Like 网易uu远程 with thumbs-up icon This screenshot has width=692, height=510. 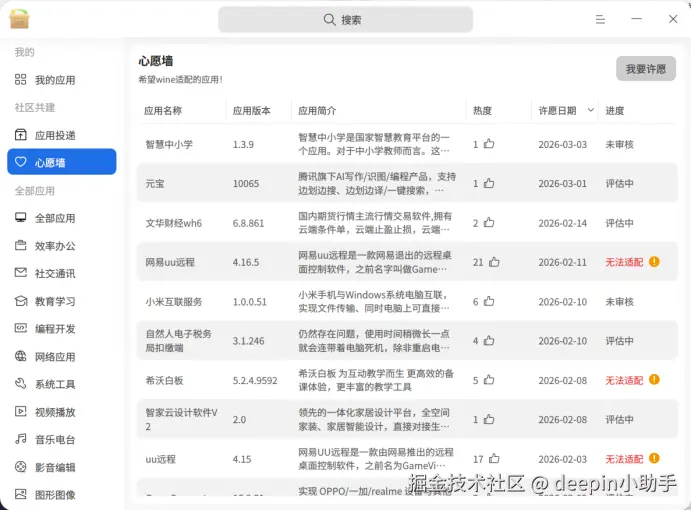[x=494, y=262]
